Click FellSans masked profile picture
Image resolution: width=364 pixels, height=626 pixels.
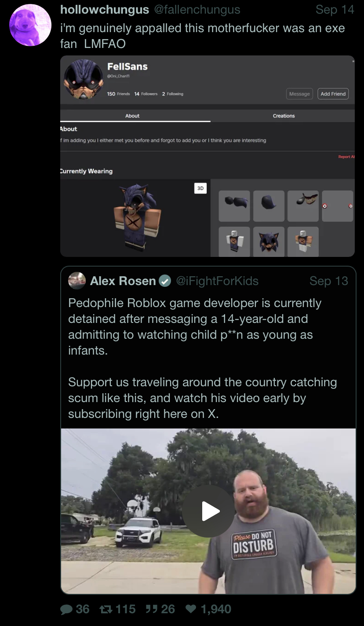coord(84,79)
